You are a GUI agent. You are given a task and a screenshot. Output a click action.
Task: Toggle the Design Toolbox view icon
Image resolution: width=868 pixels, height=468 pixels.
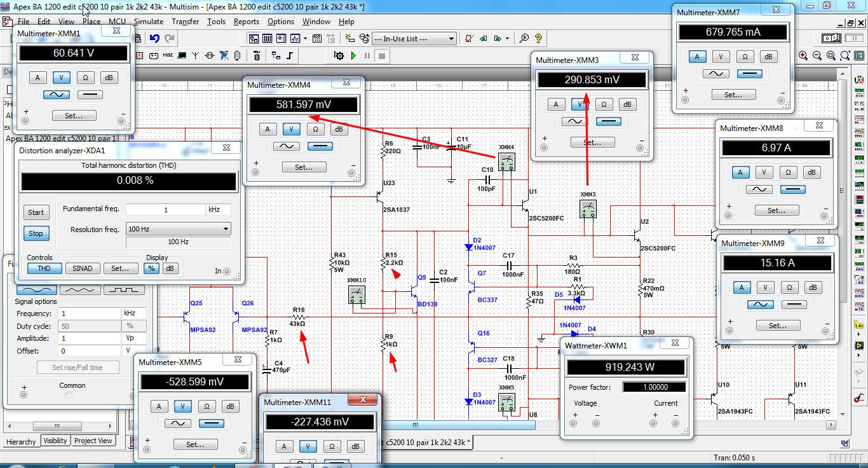tap(254, 38)
